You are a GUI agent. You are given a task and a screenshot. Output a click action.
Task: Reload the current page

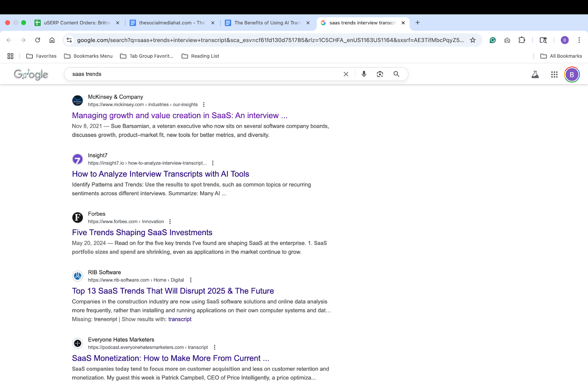tap(37, 40)
